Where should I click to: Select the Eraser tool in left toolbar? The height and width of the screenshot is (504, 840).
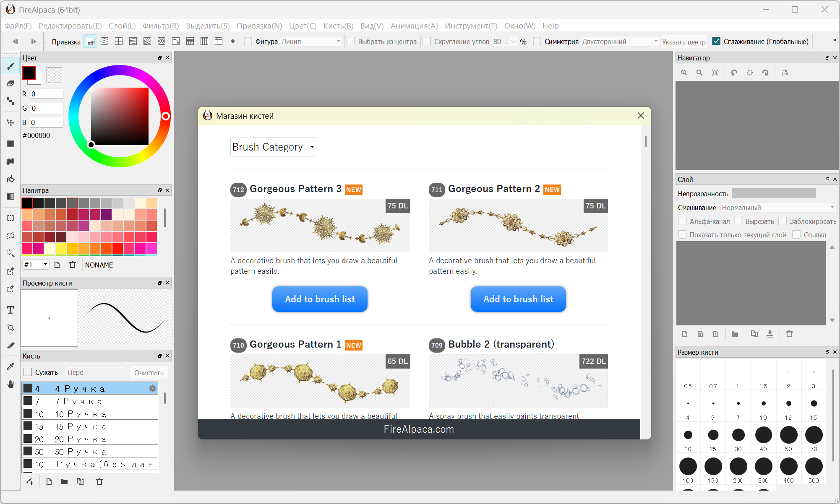point(10,83)
